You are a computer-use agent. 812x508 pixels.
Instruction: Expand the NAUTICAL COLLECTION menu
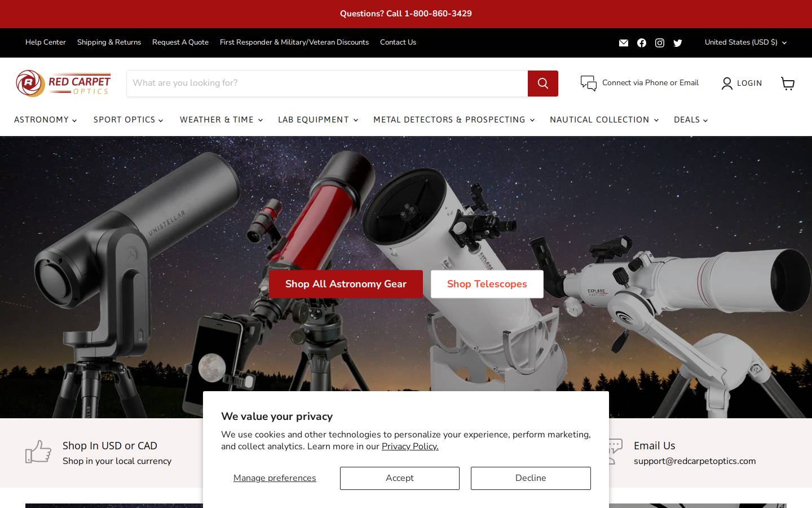point(604,120)
